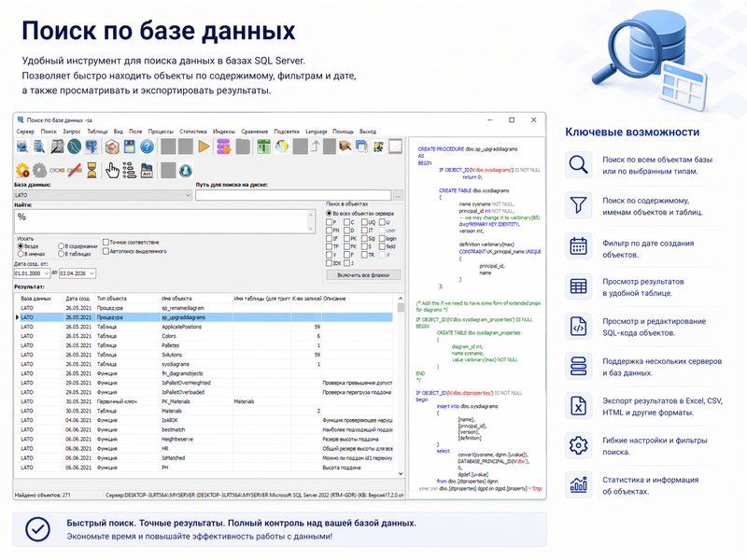The height and width of the screenshot is (560, 747).
Task: Select the 'ApplicatePositions' table row
Action: [x=204, y=327]
